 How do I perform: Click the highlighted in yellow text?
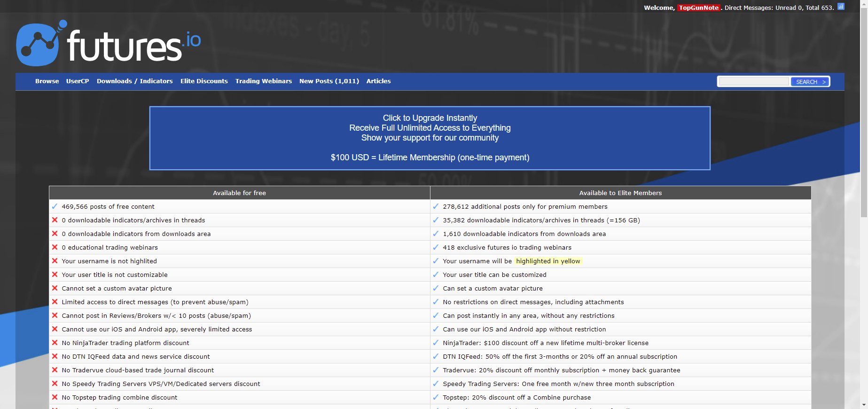click(548, 261)
